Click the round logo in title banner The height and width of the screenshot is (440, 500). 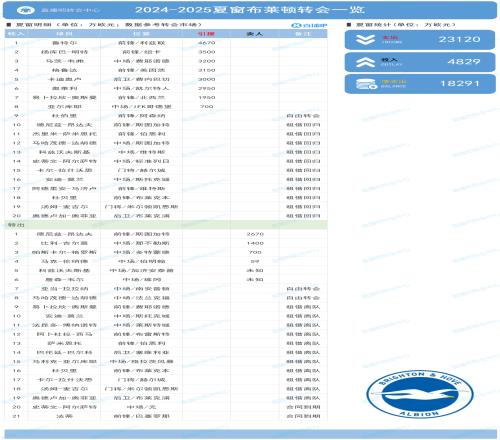(26, 10)
